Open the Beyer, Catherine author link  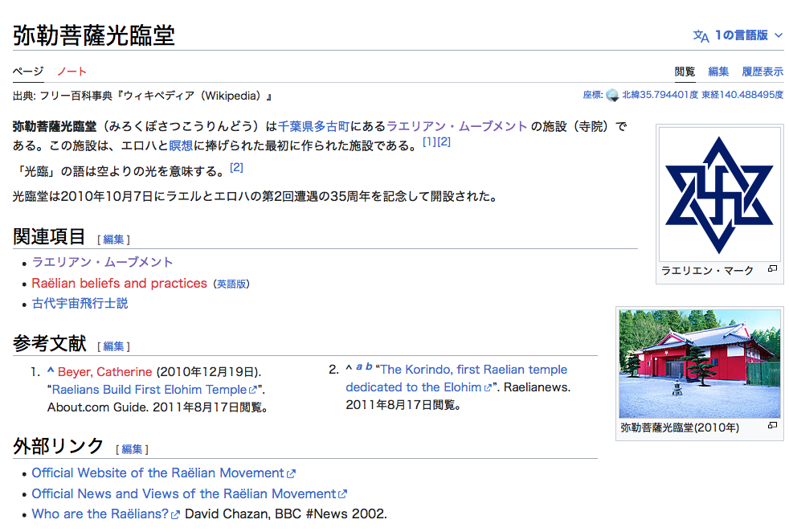[104, 372]
